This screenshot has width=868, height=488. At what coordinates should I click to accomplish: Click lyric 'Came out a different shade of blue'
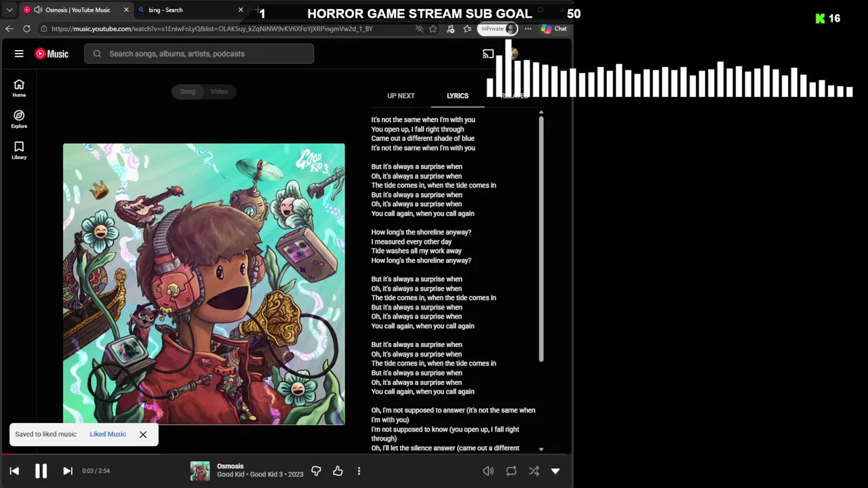[x=422, y=138]
